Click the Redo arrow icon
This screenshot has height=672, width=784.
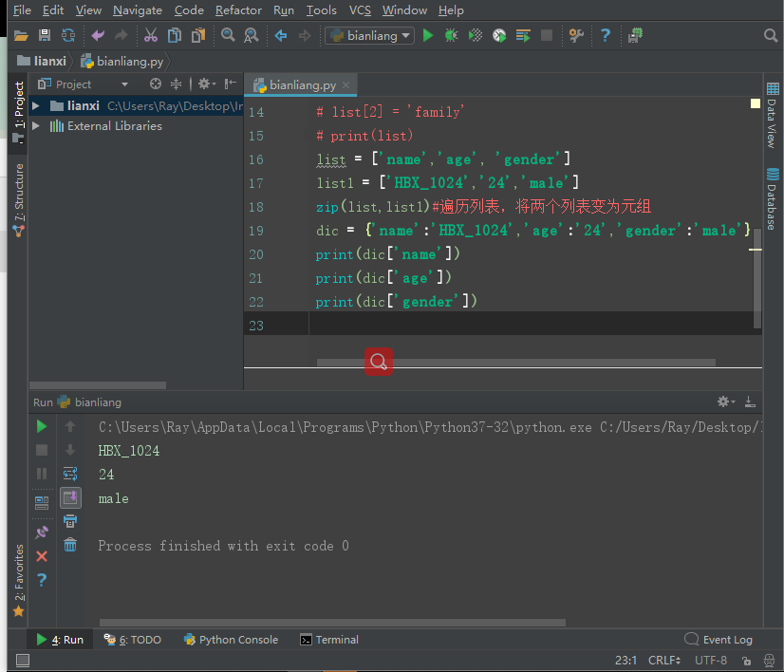[121, 35]
